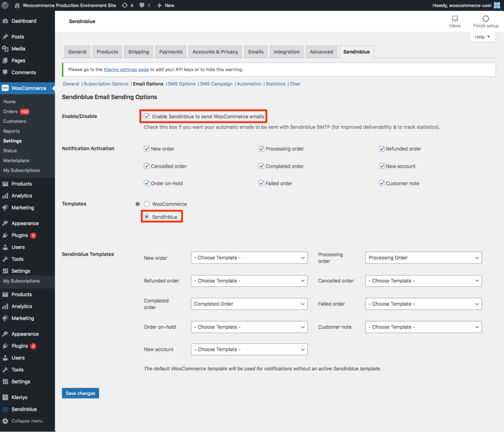Click the first Appearance brush icon
Image resolution: width=504 pixels, height=432 pixels.
coord(5,223)
